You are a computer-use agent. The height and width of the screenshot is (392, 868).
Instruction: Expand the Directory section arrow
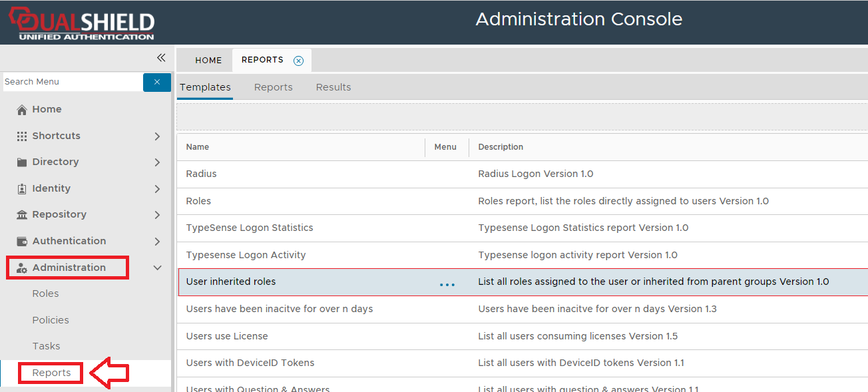[x=157, y=162]
